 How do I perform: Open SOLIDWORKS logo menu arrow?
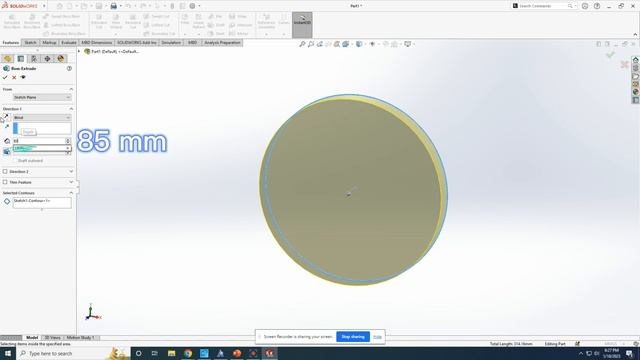click(x=44, y=6)
